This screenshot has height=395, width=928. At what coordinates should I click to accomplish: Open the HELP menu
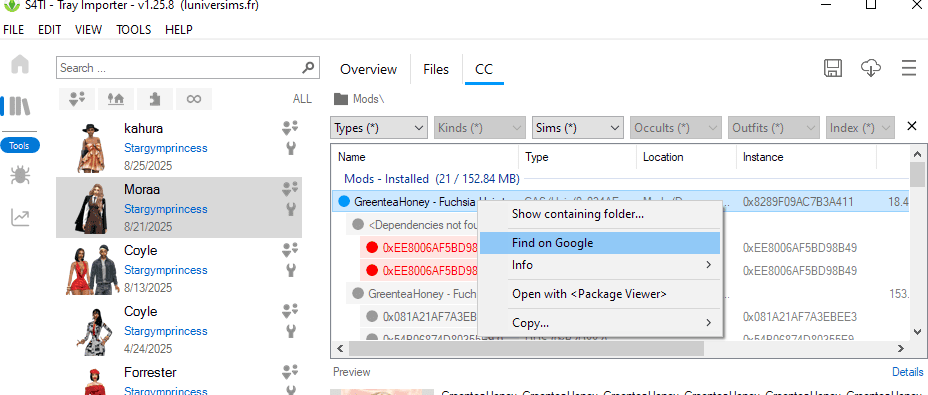click(x=179, y=30)
